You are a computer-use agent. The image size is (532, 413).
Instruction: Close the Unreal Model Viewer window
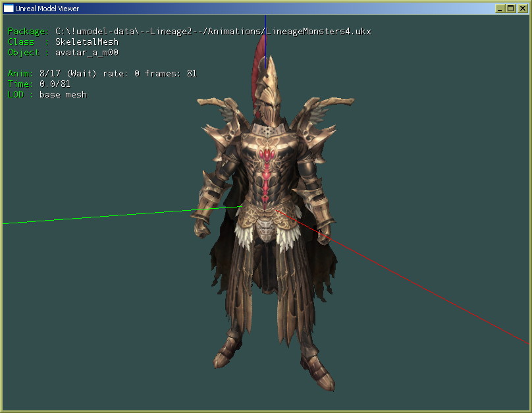(523, 9)
